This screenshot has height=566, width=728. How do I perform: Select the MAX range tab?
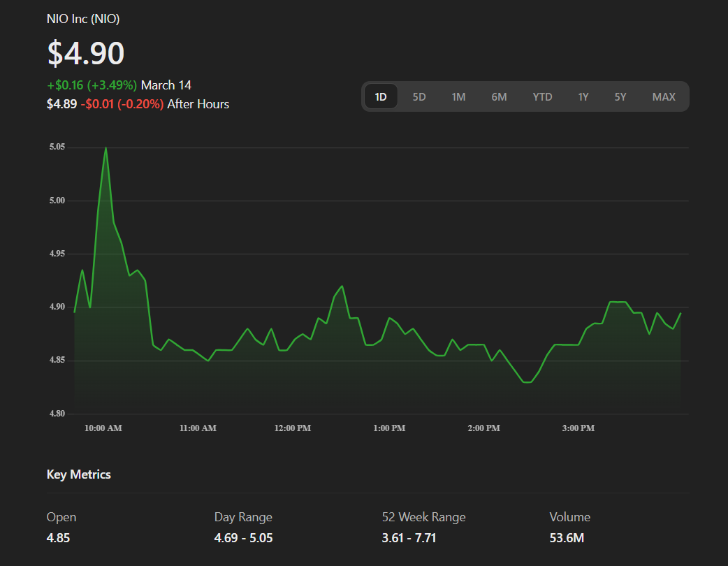[x=664, y=96]
